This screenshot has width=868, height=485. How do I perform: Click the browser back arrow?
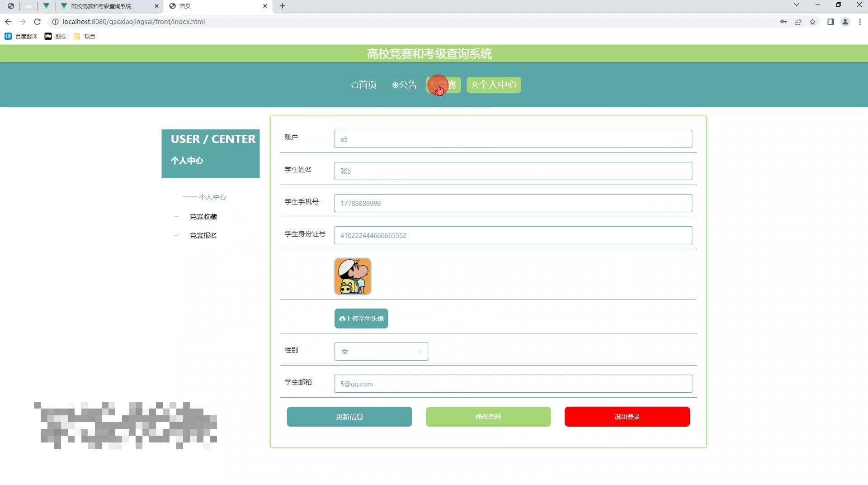[x=8, y=21]
